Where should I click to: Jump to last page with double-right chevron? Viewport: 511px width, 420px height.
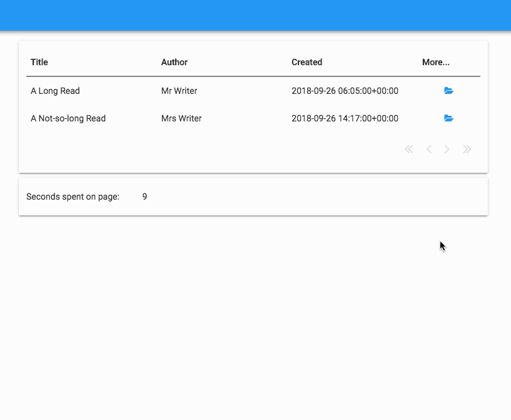[x=467, y=149]
